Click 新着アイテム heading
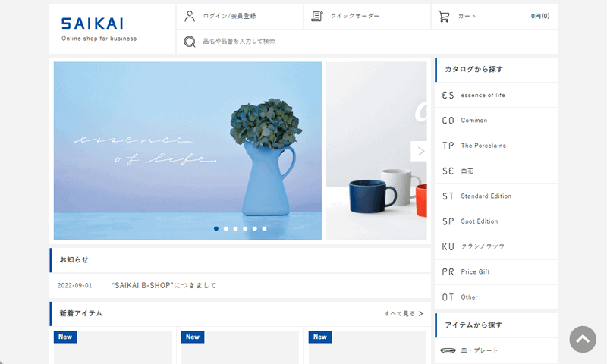 (80, 313)
